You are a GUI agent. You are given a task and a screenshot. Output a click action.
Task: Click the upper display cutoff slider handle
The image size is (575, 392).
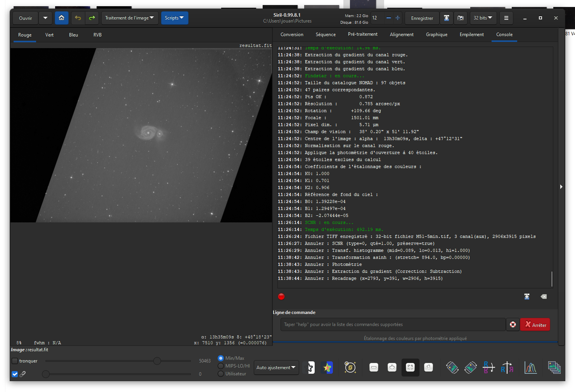(157, 361)
